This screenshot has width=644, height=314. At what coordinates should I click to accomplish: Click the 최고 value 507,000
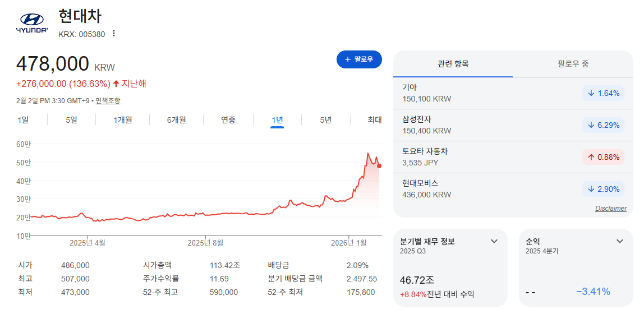click(x=75, y=279)
